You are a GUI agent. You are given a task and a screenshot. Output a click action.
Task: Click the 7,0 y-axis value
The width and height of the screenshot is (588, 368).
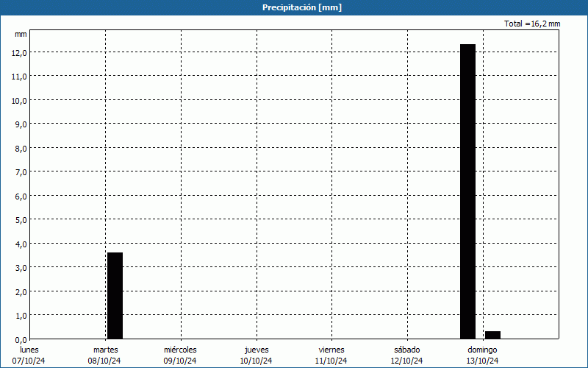click(x=21, y=172)
